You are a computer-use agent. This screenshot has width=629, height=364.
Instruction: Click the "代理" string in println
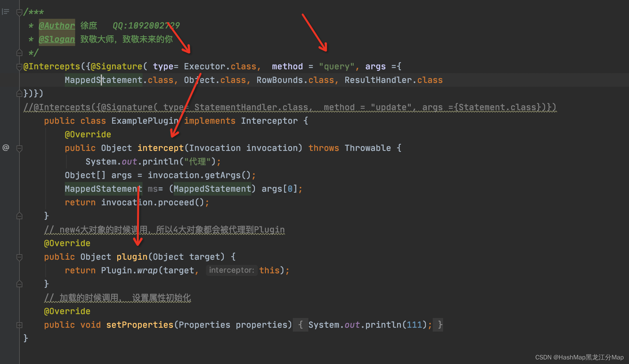[x=198, y=162]
